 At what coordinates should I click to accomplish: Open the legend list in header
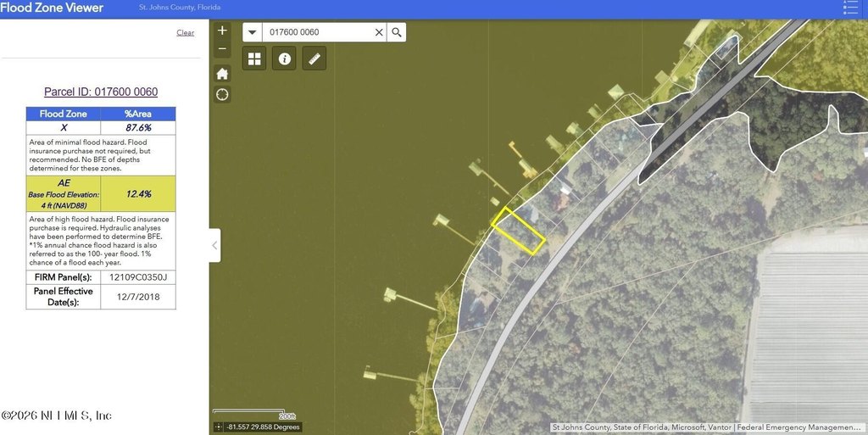[x=851, y=8]
